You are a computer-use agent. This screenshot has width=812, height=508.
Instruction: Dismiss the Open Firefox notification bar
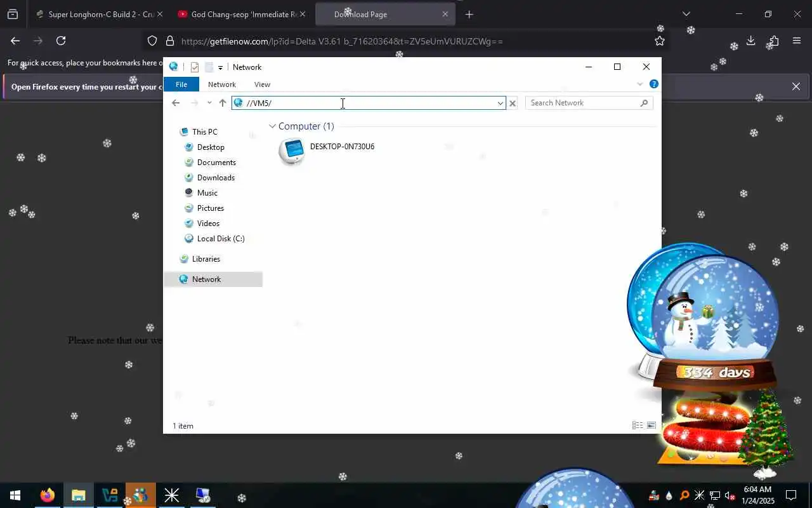click(796, 86)
